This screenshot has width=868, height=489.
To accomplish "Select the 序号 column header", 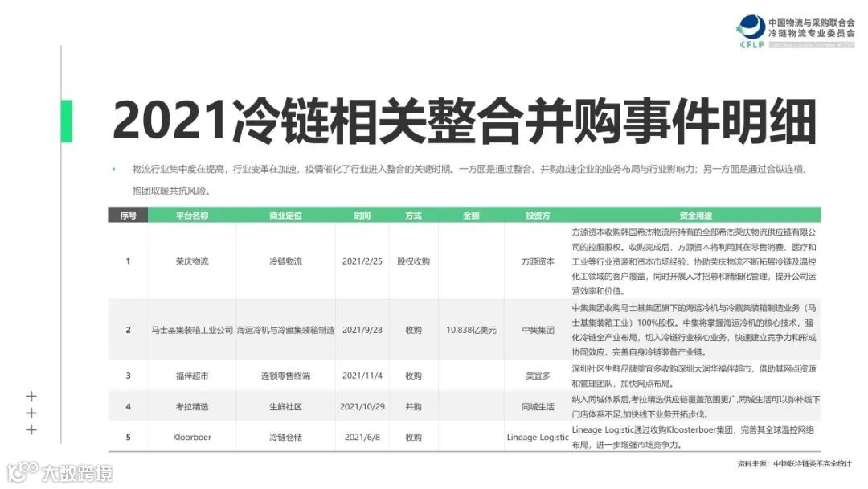I will 129,216.
